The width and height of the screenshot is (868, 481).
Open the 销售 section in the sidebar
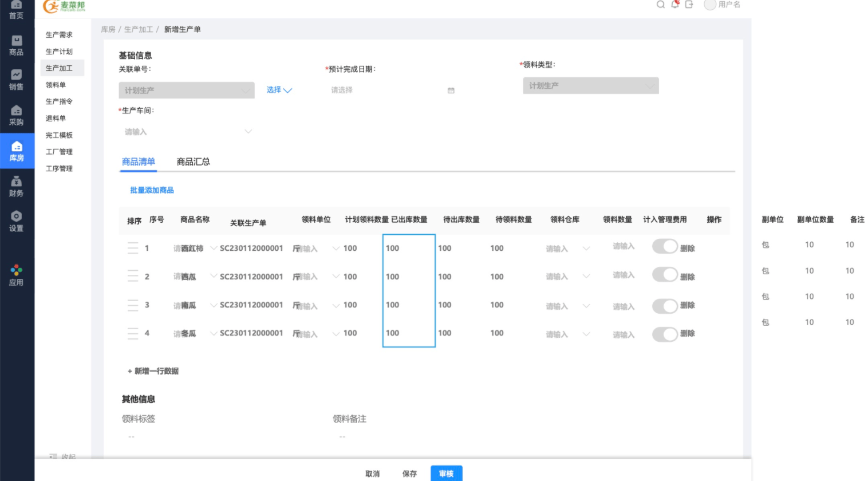click(17, 80)
